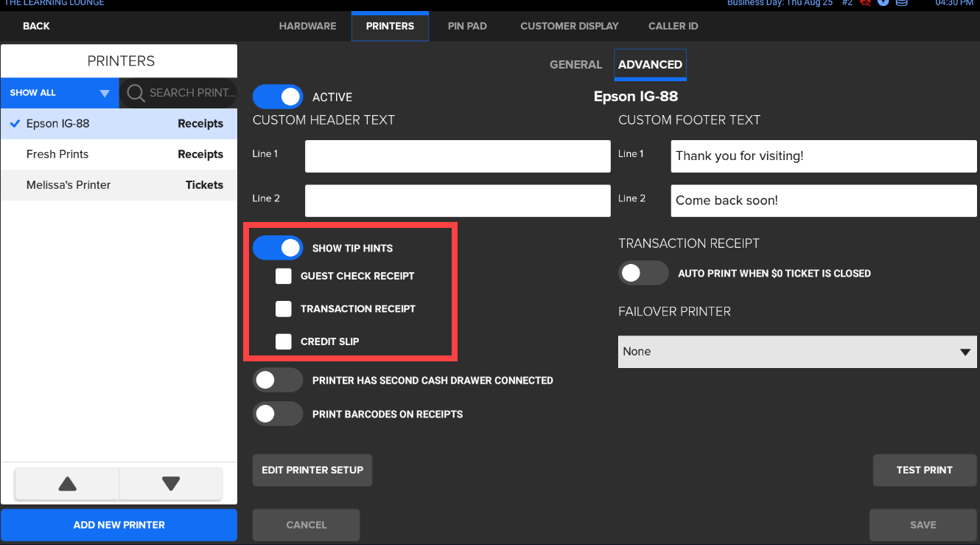Click the up arrow below the printer list
Viewport: 980px width, 545px height.
(66, 484)
